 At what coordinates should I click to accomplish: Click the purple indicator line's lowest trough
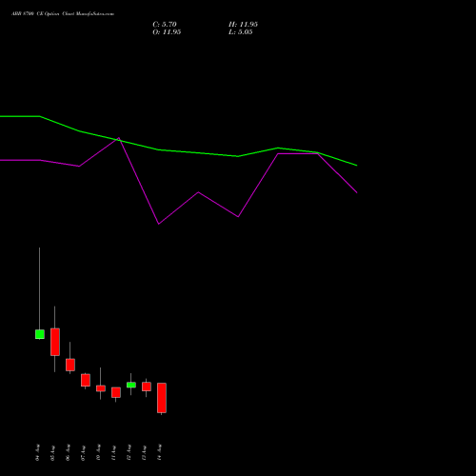(159, 224)
